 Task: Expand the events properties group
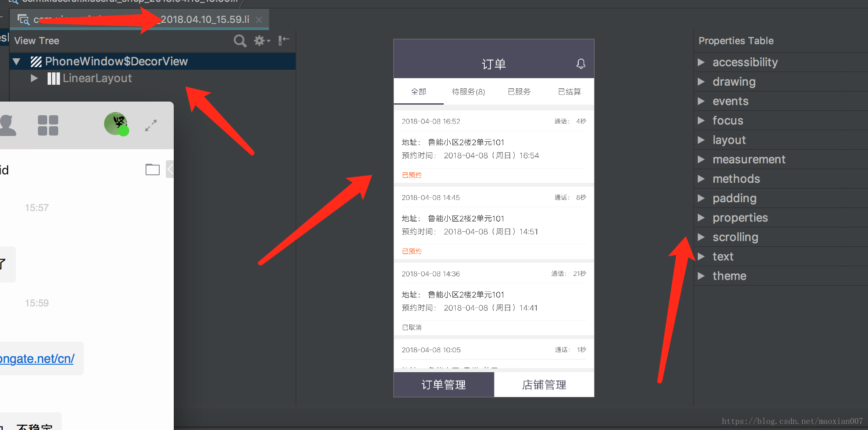click(x=701, y=101)
